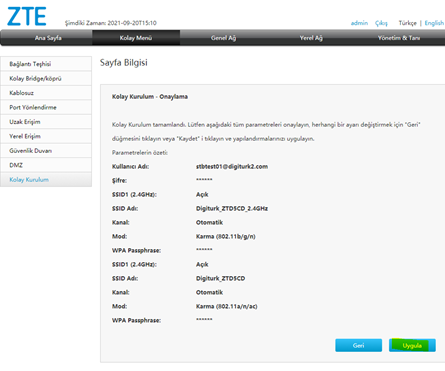Click the Şimdiki Zaman timestamp text
The image size is (445, 371).
tap(111, 23)
